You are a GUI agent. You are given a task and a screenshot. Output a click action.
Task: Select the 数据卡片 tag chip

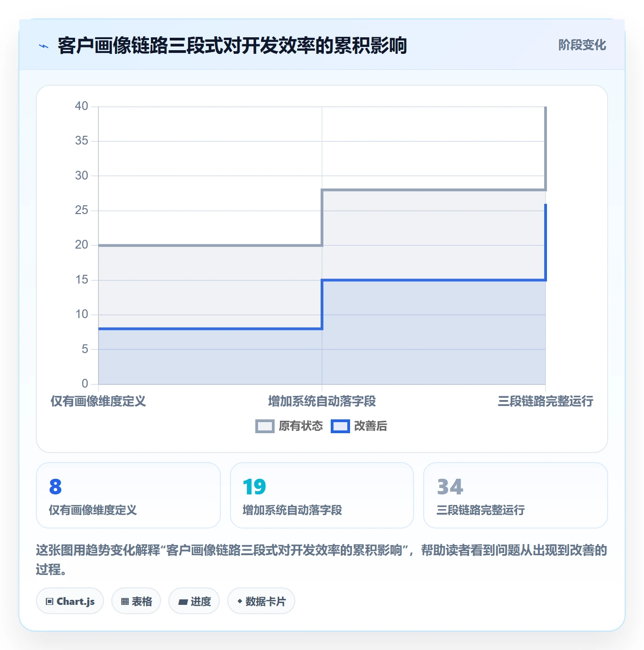click(x=261, y=601)
